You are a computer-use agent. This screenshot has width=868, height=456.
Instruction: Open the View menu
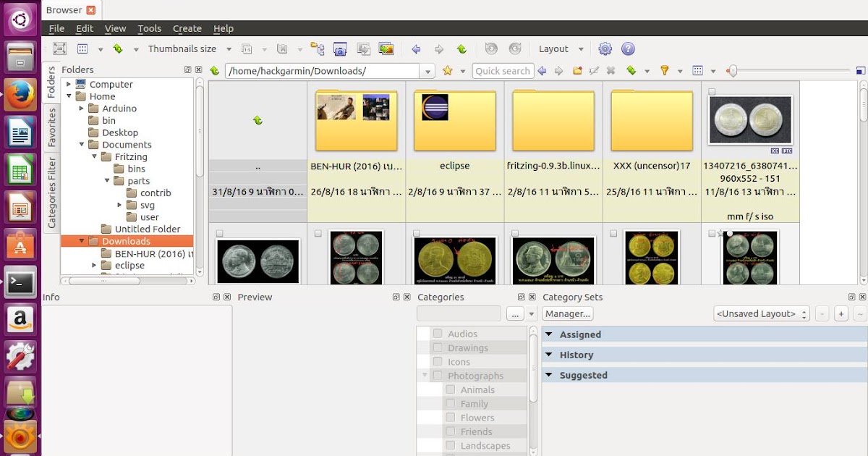pyautogui.click(x=115, y=28)
